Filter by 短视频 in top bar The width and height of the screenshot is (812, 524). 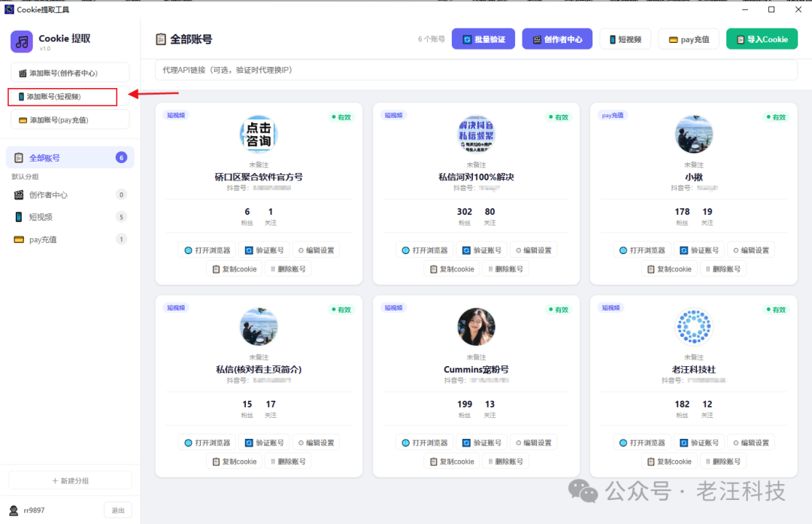tap(625, 39)
